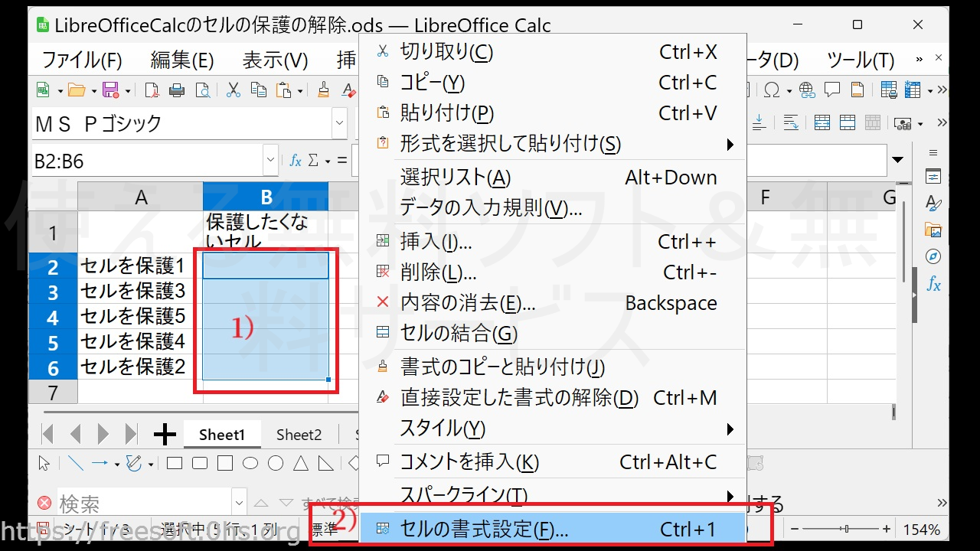Choose セルの書式設定 from context menu
The image size is (980, 551).
click(484, 529)
